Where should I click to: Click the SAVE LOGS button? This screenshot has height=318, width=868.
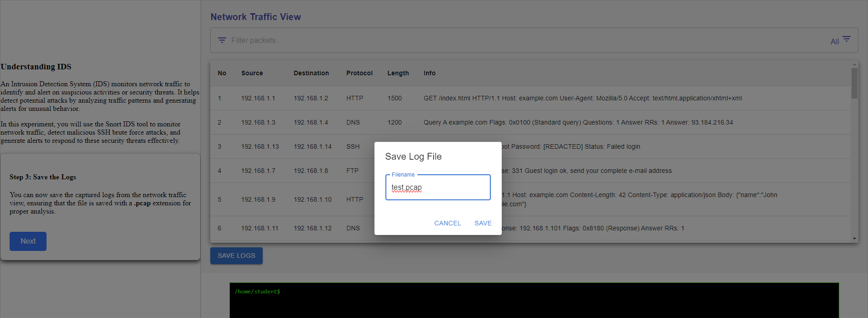click(x=236, y=255)
